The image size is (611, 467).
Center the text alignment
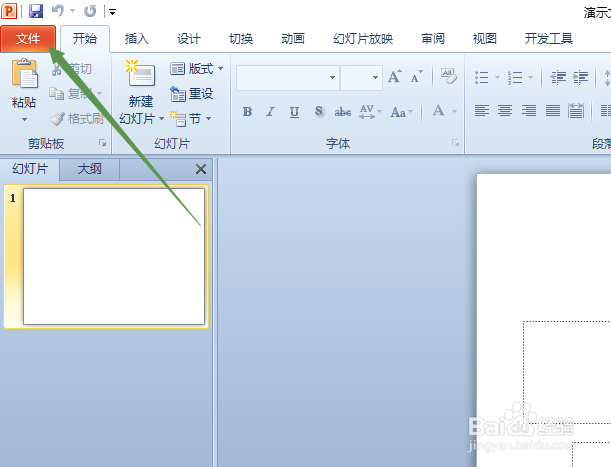(505, 111)
